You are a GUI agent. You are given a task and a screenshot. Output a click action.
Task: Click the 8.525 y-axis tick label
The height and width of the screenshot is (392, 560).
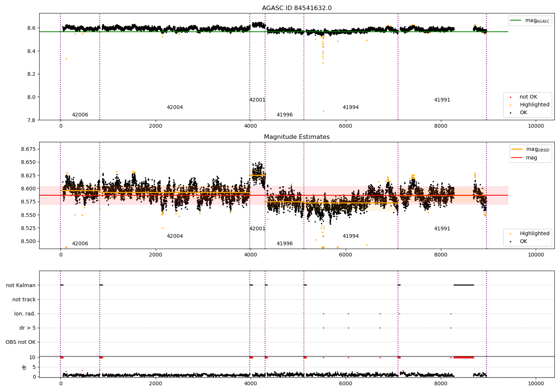(28, 228)
